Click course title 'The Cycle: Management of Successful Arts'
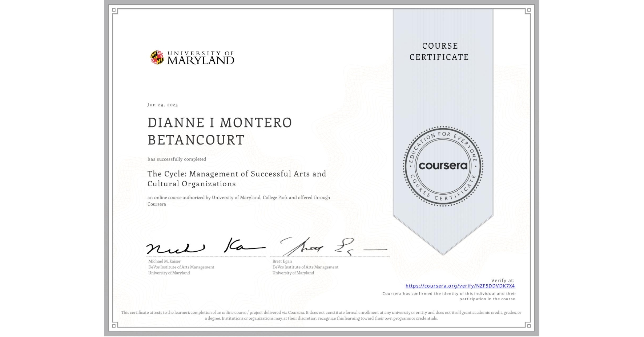Image resolution: width=644 pixels, height=337 pixels. tap(237, 174)
